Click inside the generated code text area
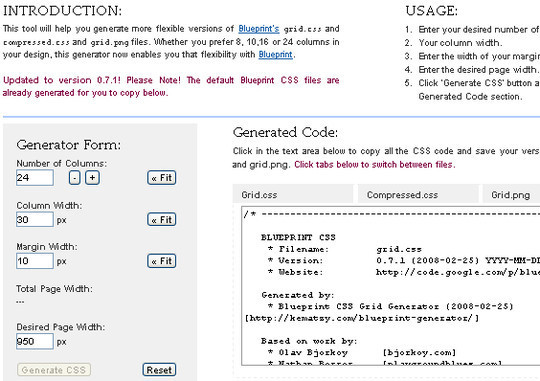The image size is (540, 381). [391, 286]
